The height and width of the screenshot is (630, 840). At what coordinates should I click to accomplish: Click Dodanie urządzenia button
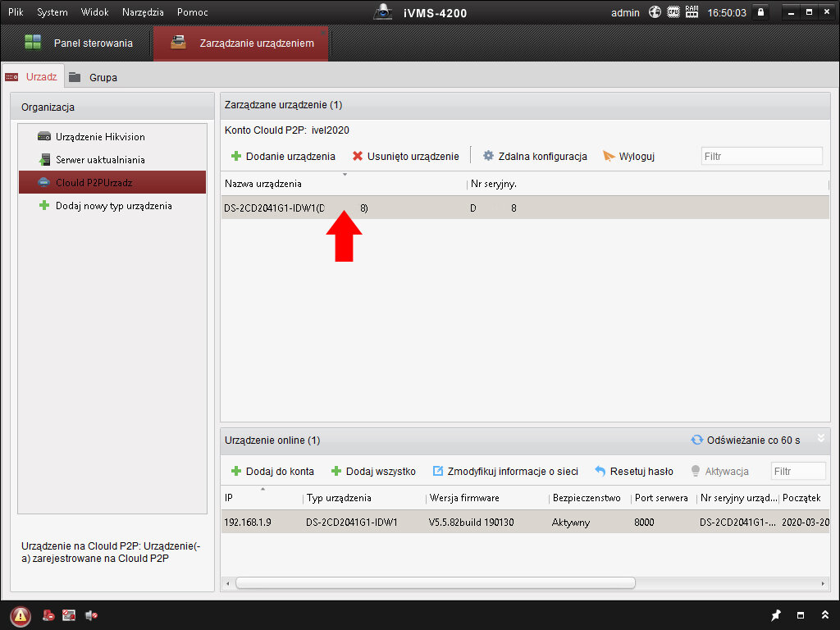(x=283, y=156)
